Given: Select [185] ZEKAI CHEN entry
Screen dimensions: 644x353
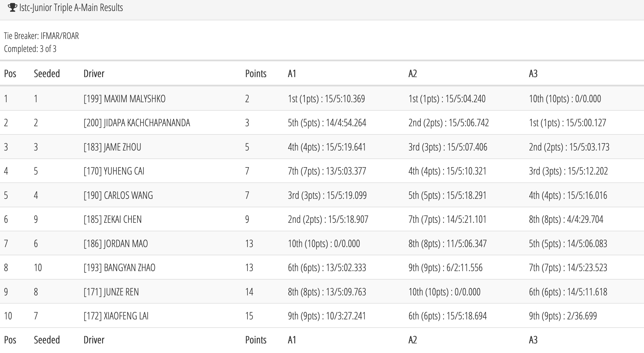Looking at the screenshot, I should point(113,219).
